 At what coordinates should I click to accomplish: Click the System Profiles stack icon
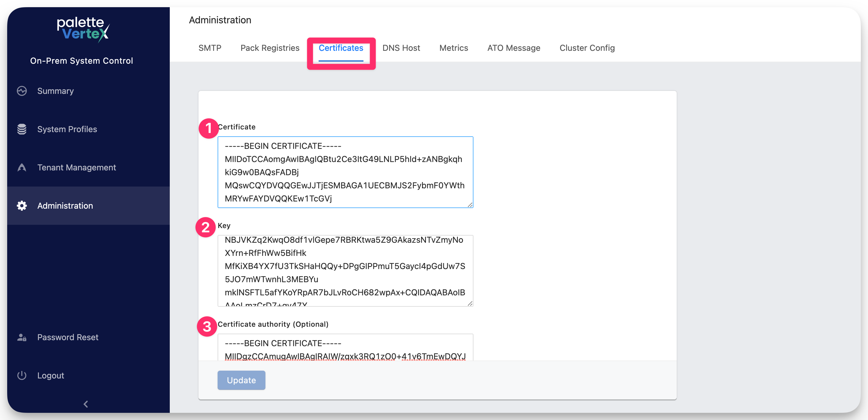[x=22, y=129]
